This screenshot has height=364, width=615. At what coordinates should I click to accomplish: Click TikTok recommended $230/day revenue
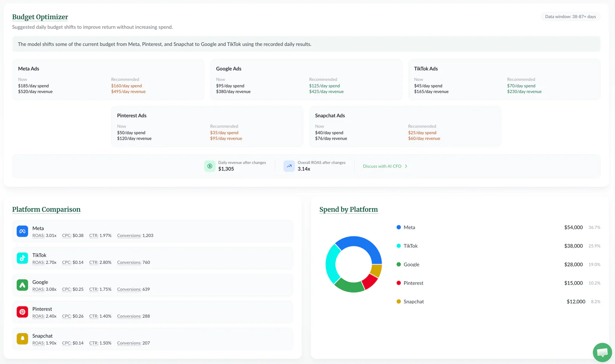point(524,92)
